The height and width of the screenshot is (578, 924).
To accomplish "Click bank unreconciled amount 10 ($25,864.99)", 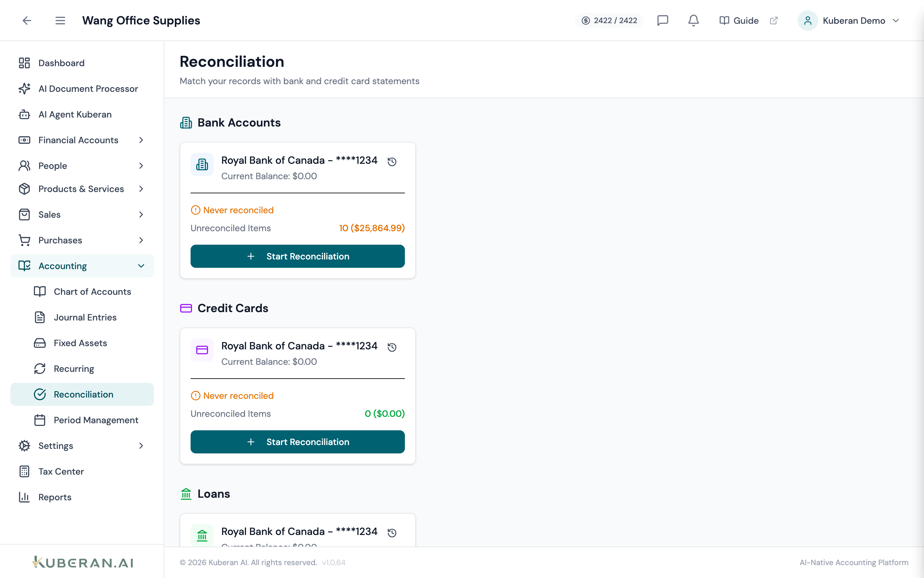I will click(x=372, y=228).
